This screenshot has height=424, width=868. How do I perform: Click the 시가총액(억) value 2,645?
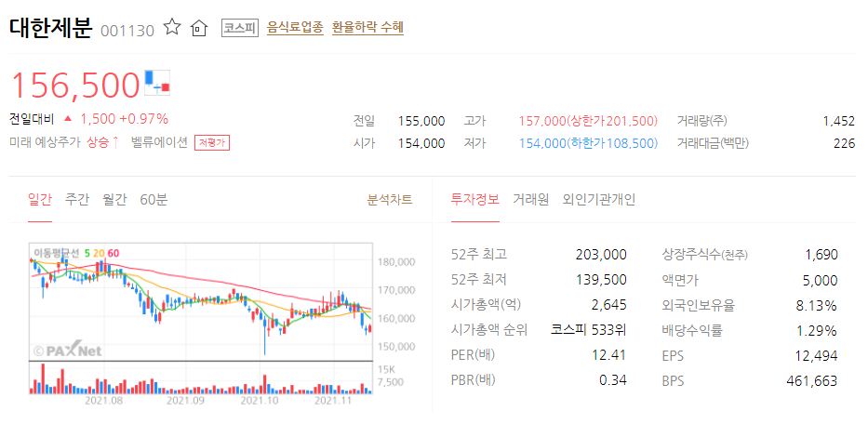(609, 305)
